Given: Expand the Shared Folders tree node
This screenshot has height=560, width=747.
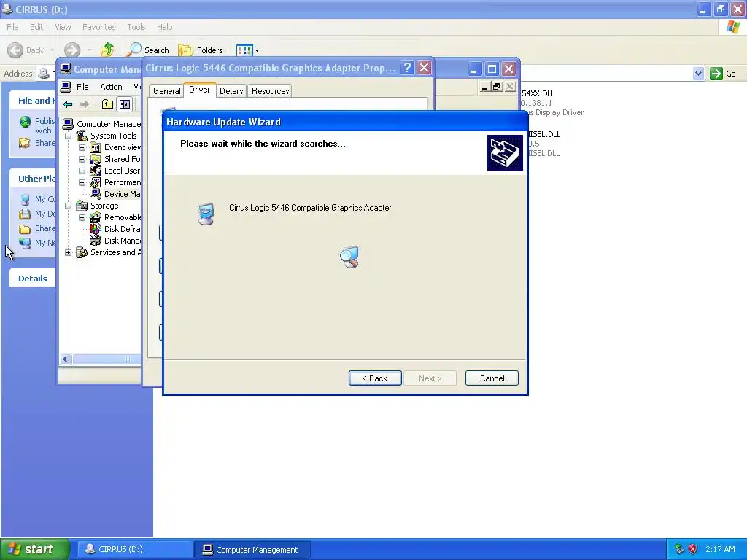Looking at the screenshot, I should [82, 159].
